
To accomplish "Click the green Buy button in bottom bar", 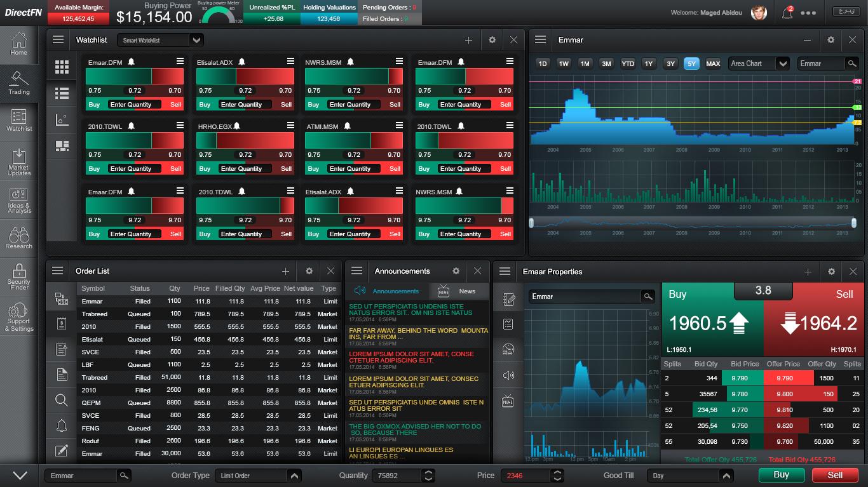I will 781,475.
